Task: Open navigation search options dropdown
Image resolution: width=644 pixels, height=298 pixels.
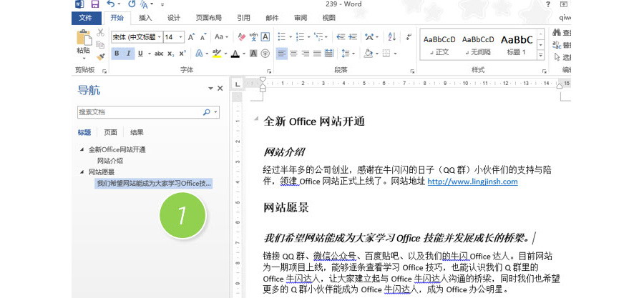Action: point(216,112)
